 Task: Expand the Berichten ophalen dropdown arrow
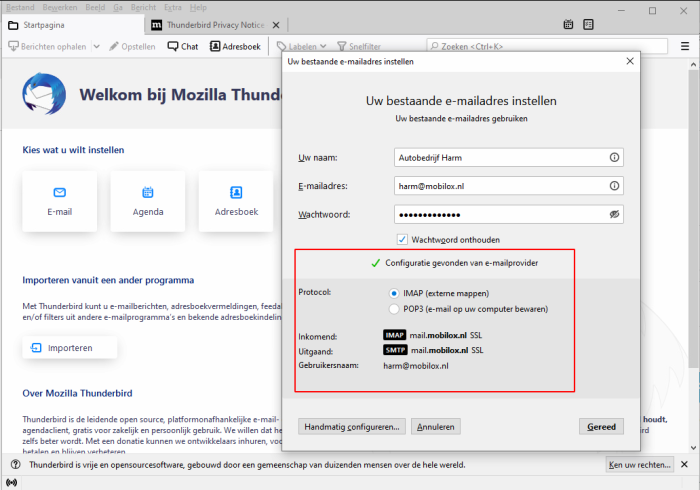(x=96, y=46)
